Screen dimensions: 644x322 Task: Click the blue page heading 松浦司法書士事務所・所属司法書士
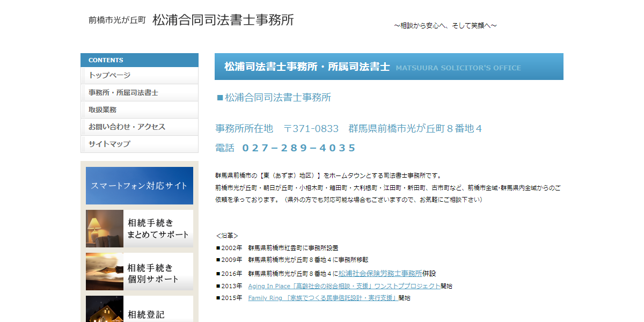307,67
